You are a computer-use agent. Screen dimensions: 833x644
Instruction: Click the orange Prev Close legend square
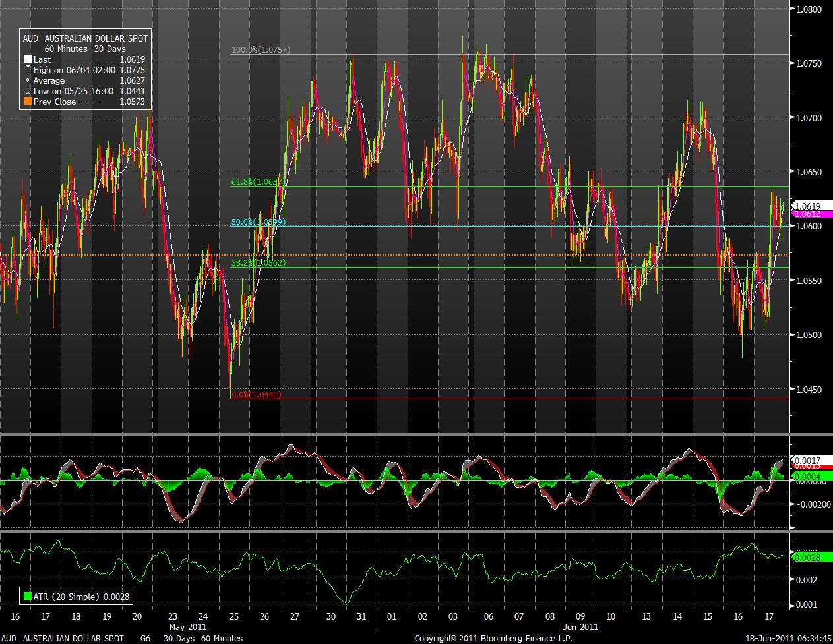click(28, 102)
